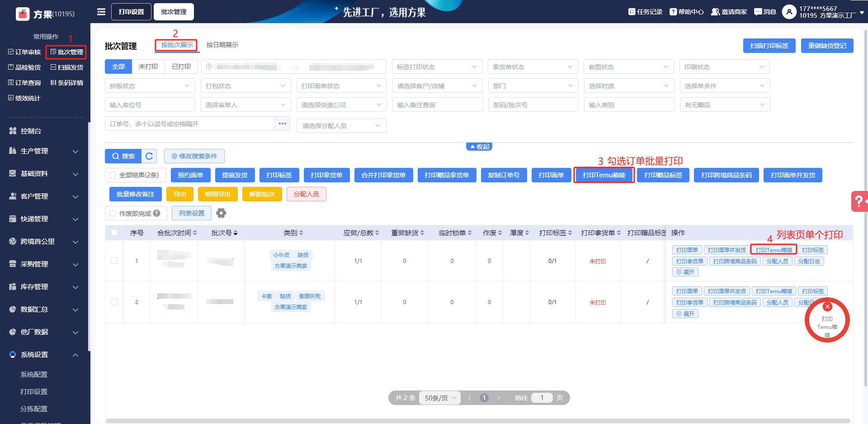Sort by 合批次时间 column
Screen dimensions: 868x424
click(195, 233)
